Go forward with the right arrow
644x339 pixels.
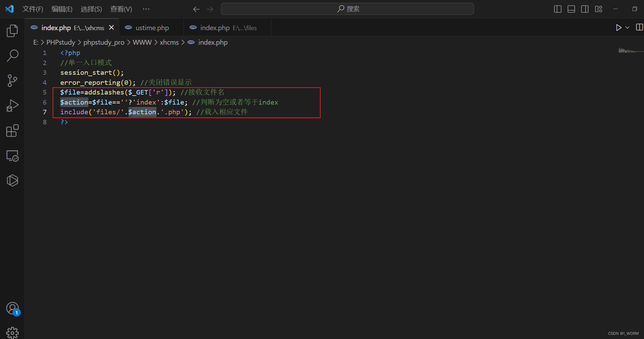point(210,9)
